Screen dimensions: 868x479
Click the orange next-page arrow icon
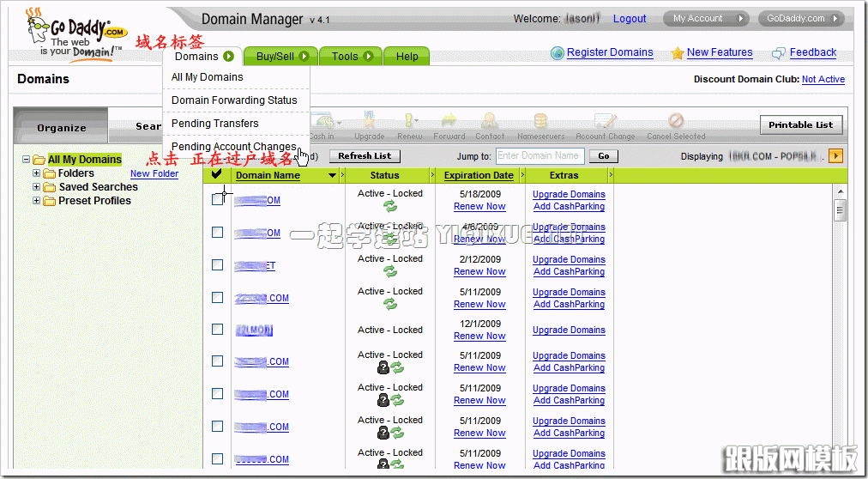click(x=836, y=156)
